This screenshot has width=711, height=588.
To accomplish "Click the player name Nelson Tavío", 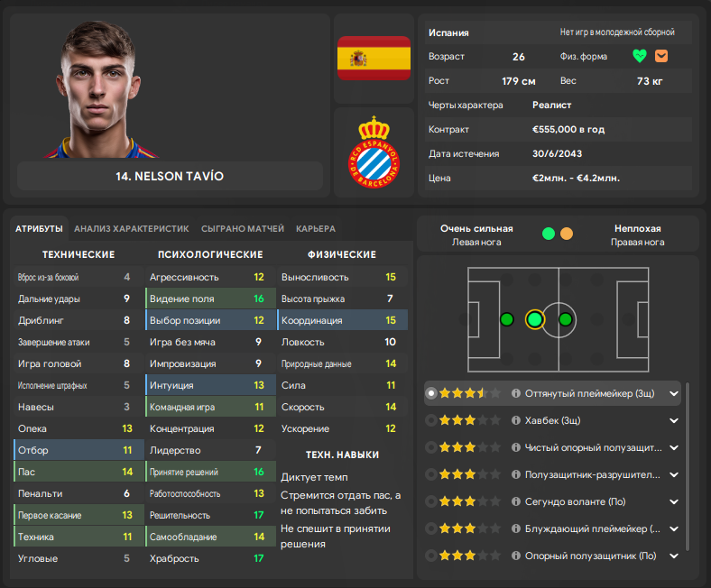I will tap(170, 176).
